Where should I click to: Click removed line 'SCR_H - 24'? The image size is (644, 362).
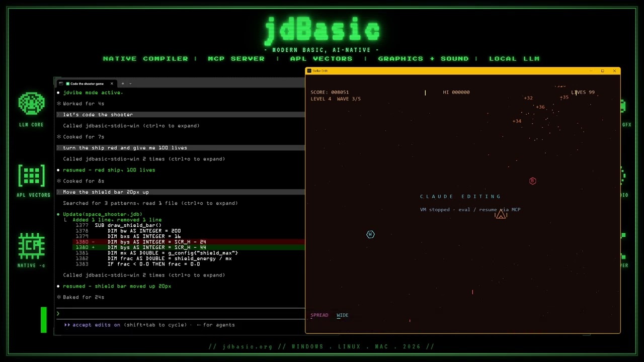coord(189,242)
